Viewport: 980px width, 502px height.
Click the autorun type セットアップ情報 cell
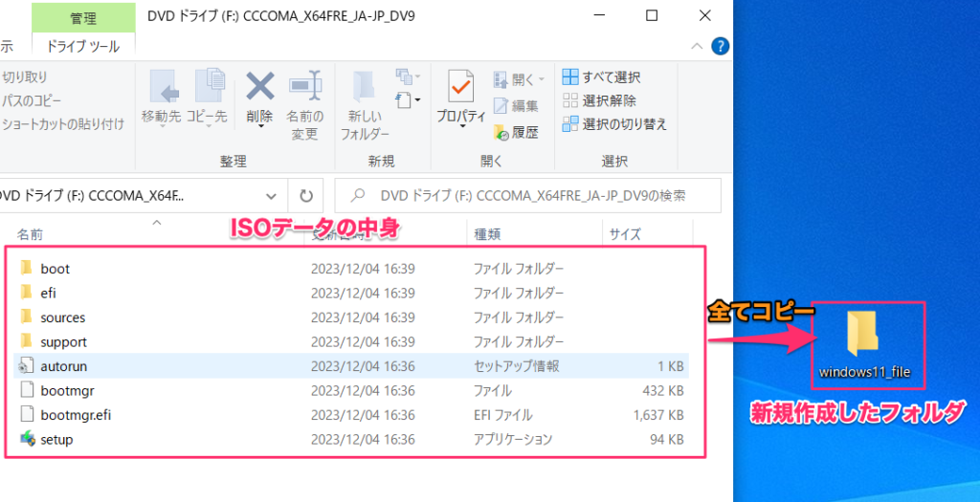click(516, 366)
